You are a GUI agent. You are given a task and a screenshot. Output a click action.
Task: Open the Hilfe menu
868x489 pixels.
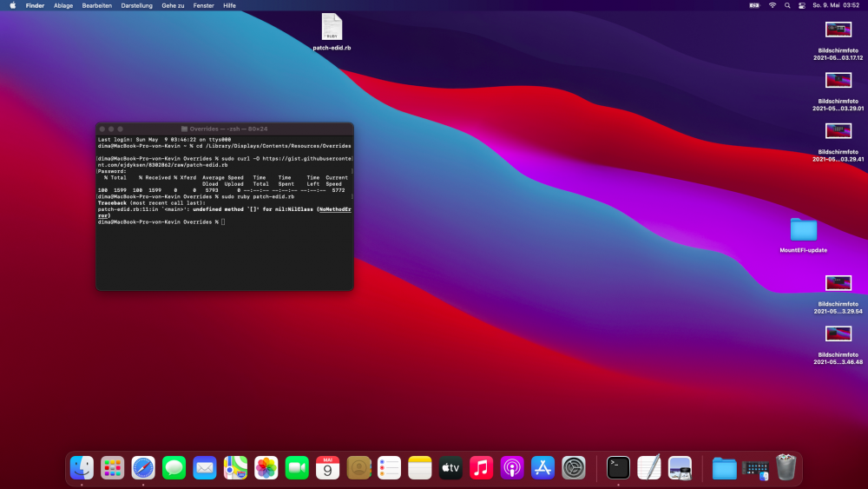pos(229,5)
